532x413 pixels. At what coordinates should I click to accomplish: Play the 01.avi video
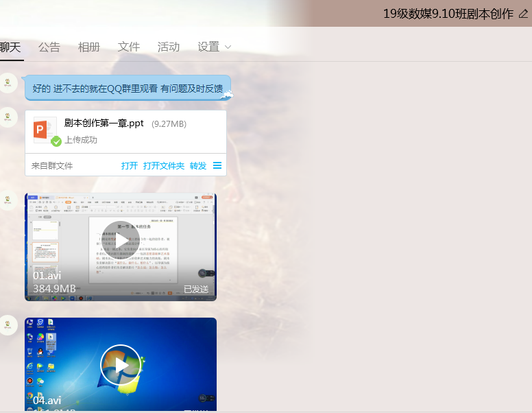pos(121,241)
